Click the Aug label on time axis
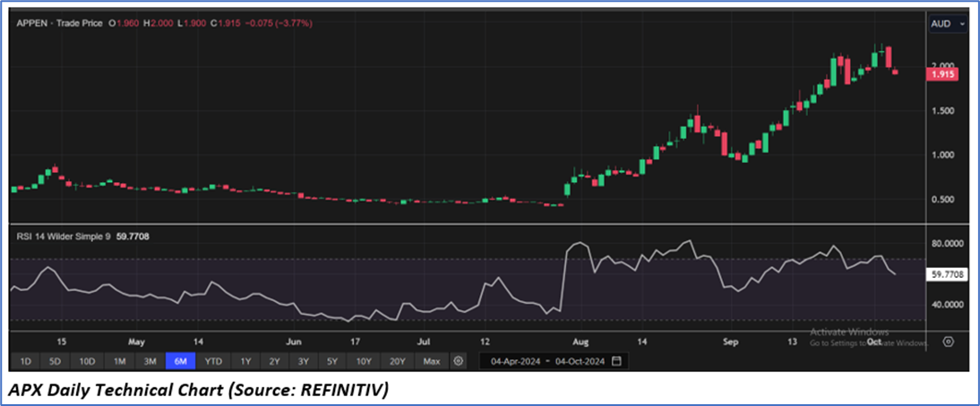The width and height of the screenshot is (980, 406). click(x=581, y=342)
